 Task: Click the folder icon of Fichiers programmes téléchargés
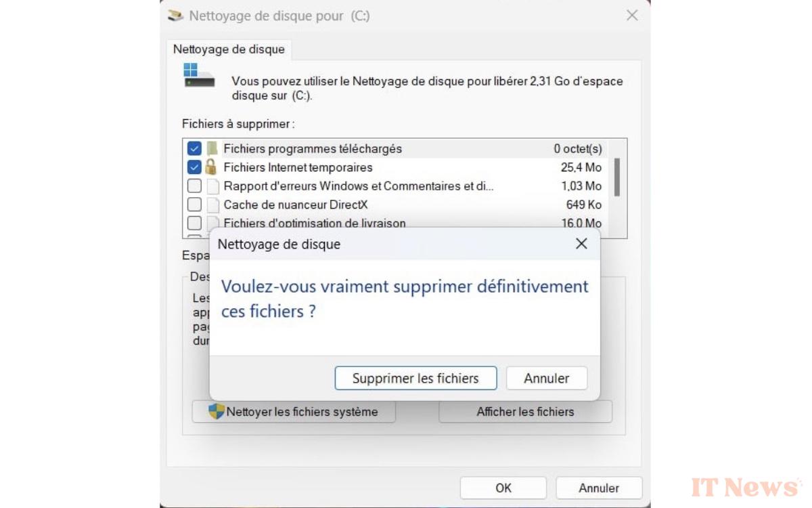click(x=212, y=148)
